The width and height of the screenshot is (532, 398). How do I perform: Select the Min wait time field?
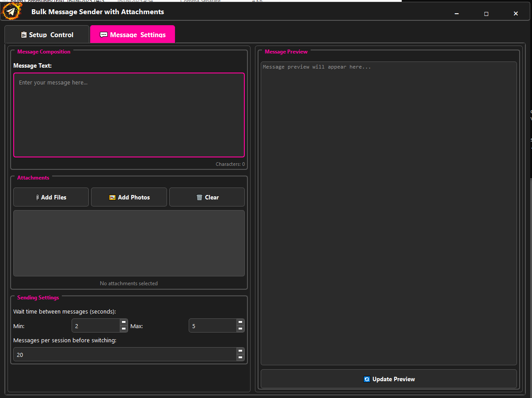(95, 325)
